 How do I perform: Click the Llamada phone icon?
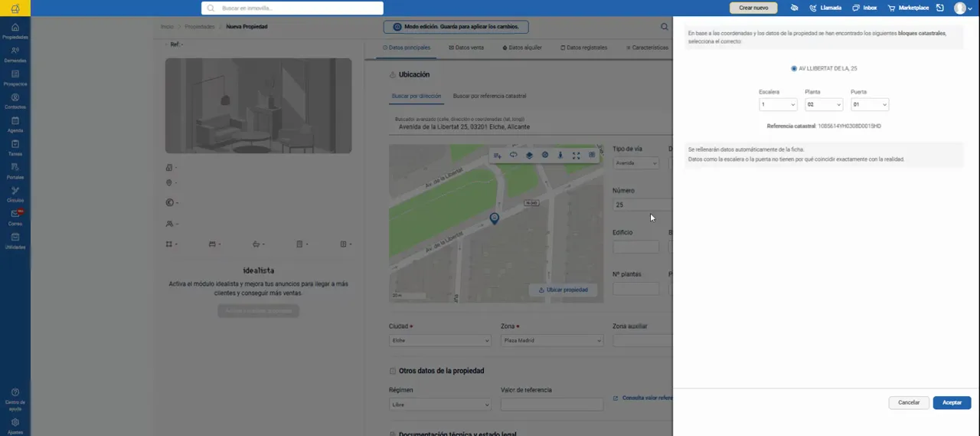[813, 8]
